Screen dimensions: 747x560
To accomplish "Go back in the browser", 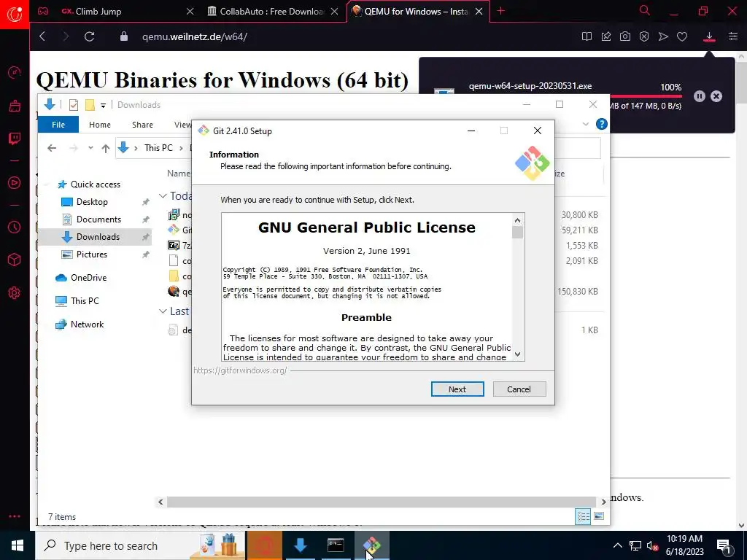I will [42, 36].
